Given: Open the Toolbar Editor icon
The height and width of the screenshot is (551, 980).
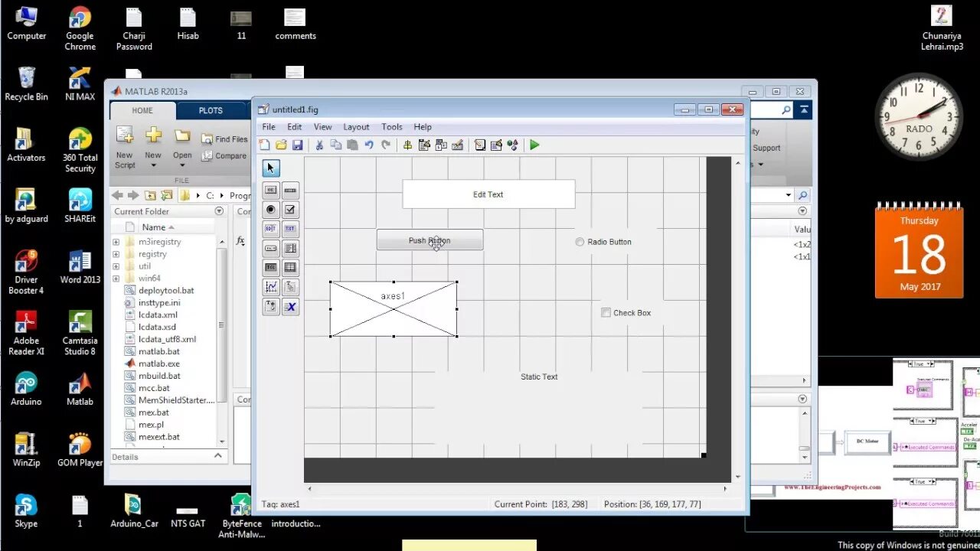Looking at the screenshot, I should pos(458,145).
